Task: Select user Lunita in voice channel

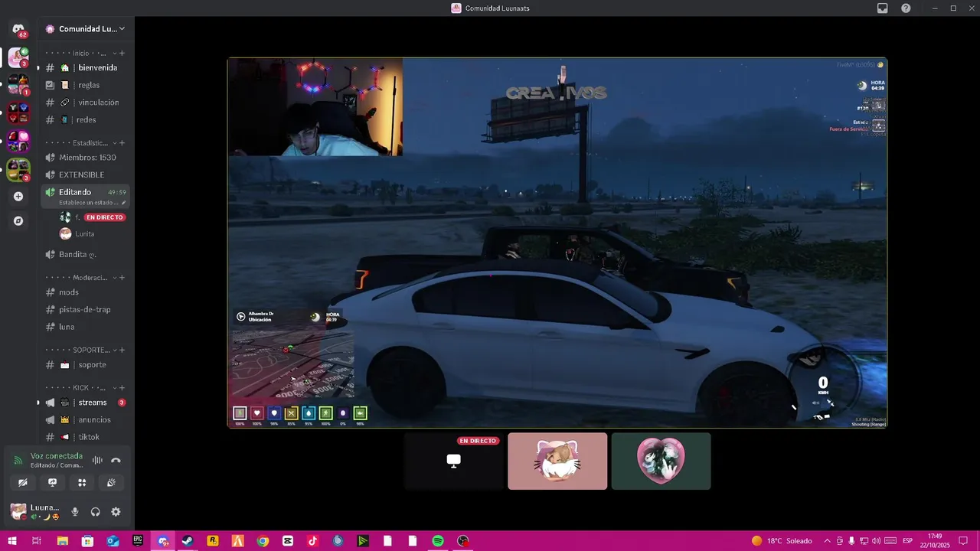Action: (86, 234)
